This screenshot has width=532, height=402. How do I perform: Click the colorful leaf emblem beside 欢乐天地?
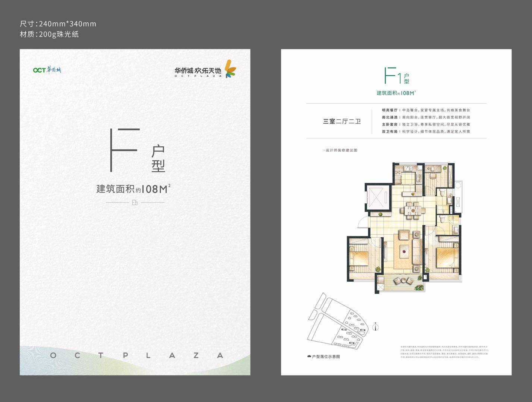point(231,69)
